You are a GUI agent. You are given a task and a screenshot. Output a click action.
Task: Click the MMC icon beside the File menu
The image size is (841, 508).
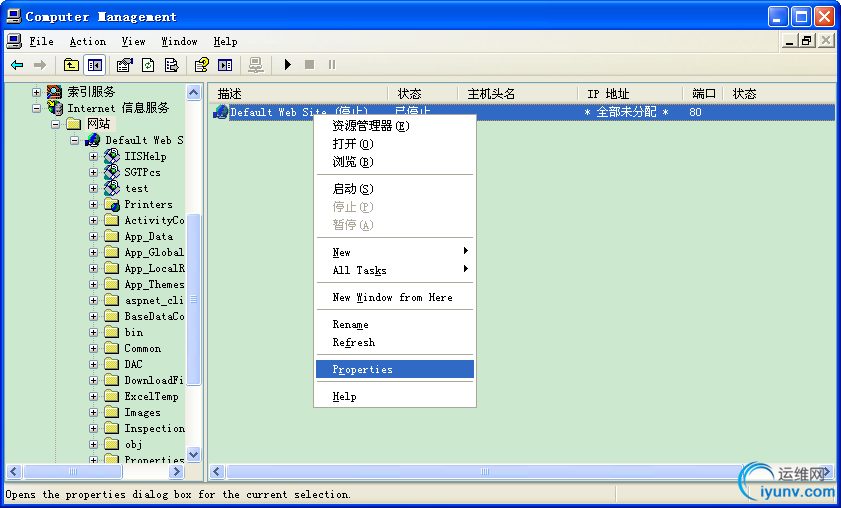click(14, 41)
